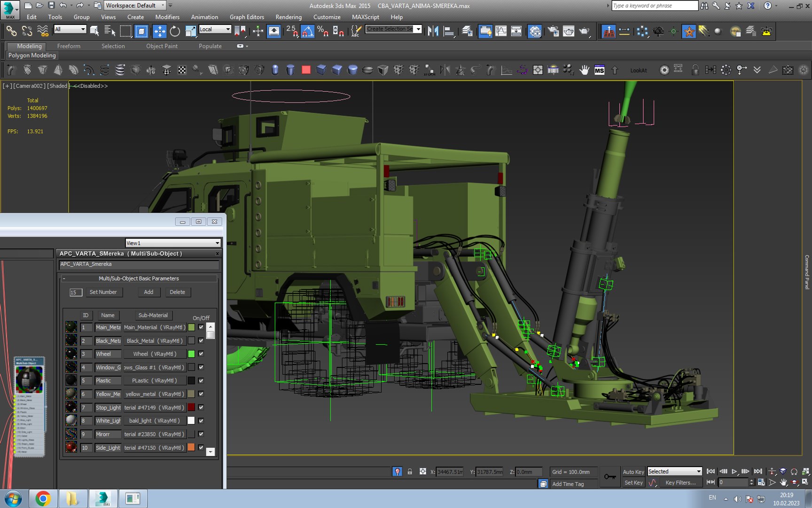The image size is (812, 508).
Task: Click the Add sub-material button
Action: [x=148, y=292]
